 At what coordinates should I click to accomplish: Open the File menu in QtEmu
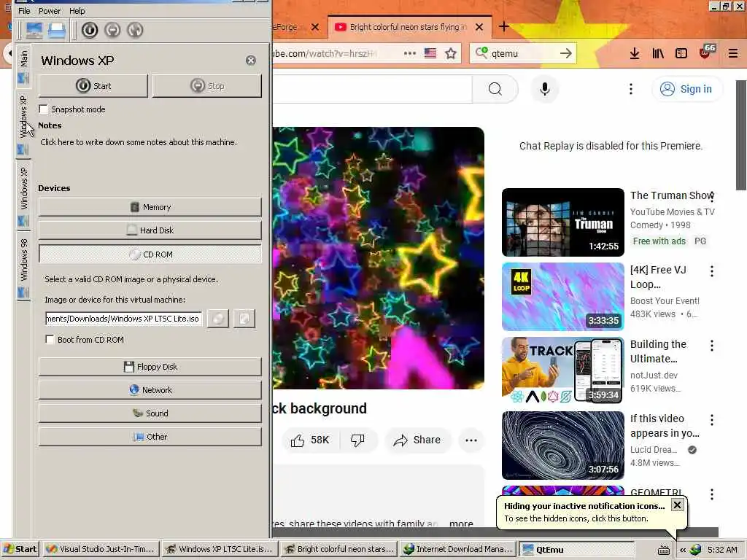tap(24, 11)
